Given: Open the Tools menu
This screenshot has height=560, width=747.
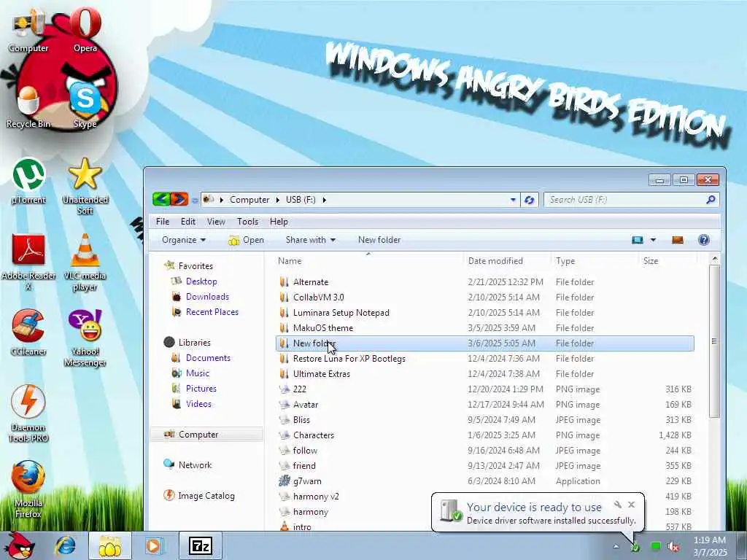Looking at the screenshot, I should pos(248,222).
